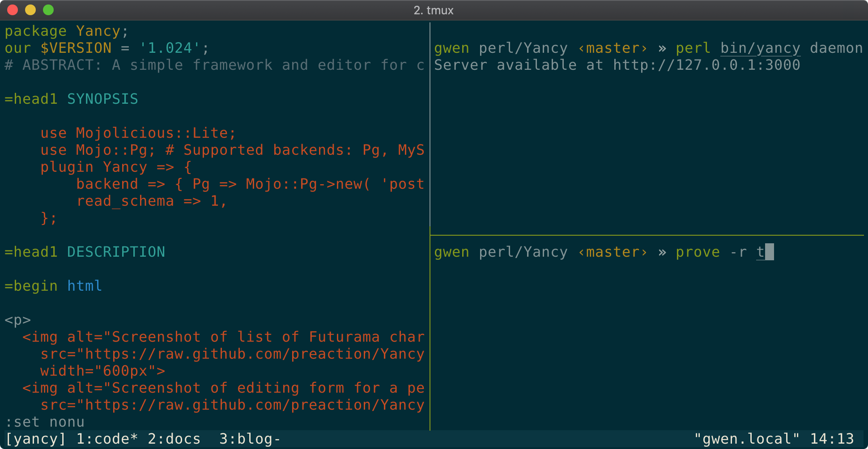
Task: Click the '# ABSTRACT' comment line
Action: 214,65
